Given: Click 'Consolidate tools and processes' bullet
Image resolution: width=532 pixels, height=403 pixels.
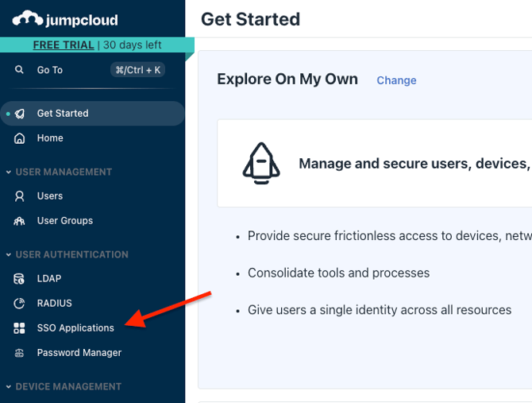Looking at the screenshot, I should [x=338, y=273].
